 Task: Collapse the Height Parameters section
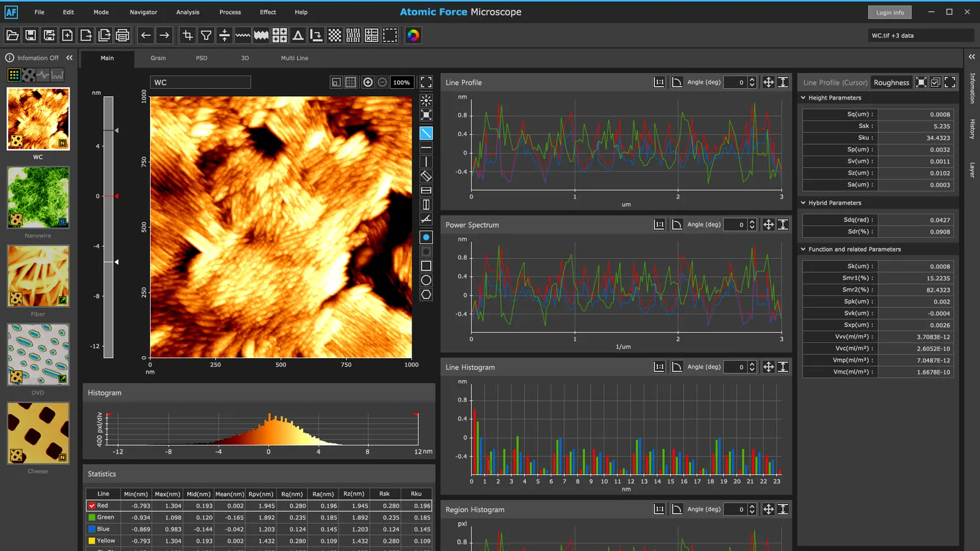tap(803, 97)
